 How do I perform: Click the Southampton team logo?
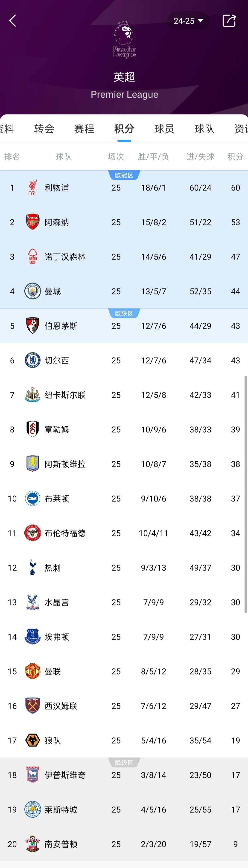coord(32,844)
